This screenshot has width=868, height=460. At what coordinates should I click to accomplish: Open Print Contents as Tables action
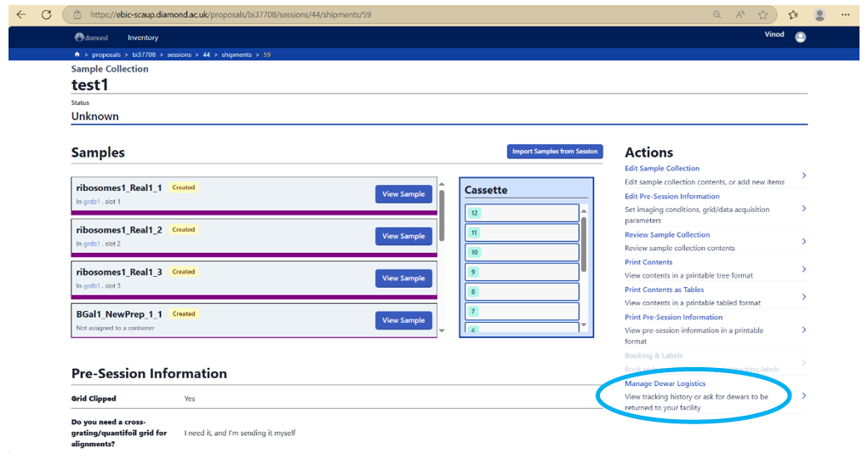point(665,290)
